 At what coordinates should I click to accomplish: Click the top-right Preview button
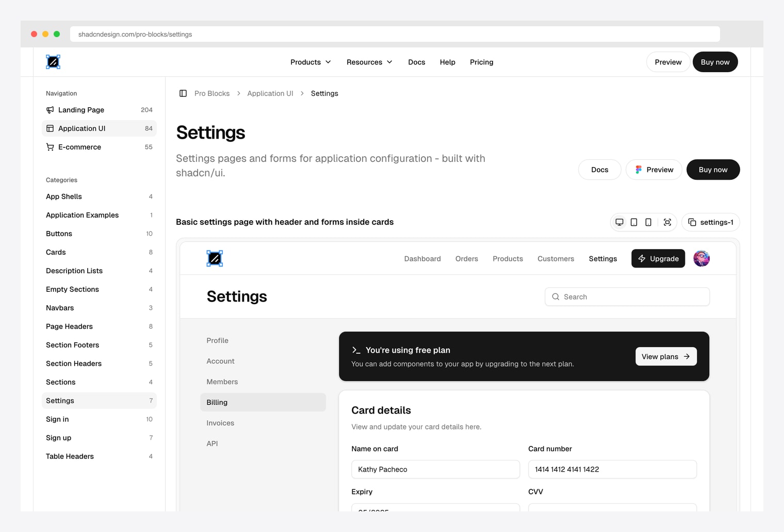click(668, 62)
